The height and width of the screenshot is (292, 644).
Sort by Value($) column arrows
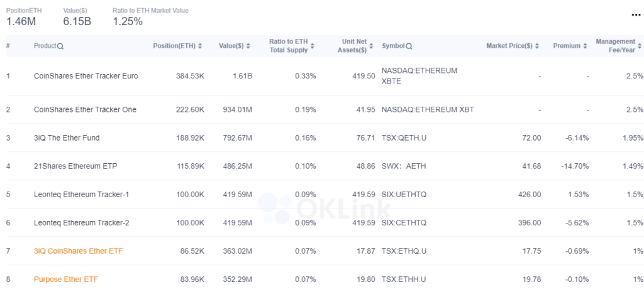click(248, 46)
